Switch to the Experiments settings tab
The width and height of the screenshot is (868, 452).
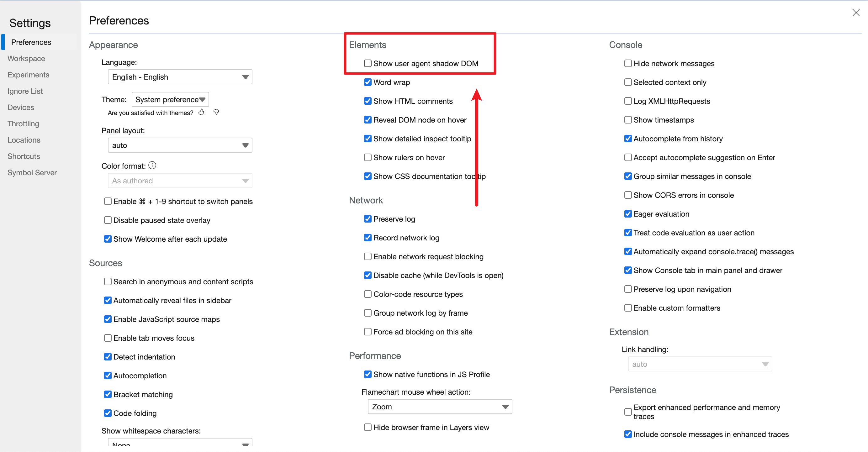[28, 75]
